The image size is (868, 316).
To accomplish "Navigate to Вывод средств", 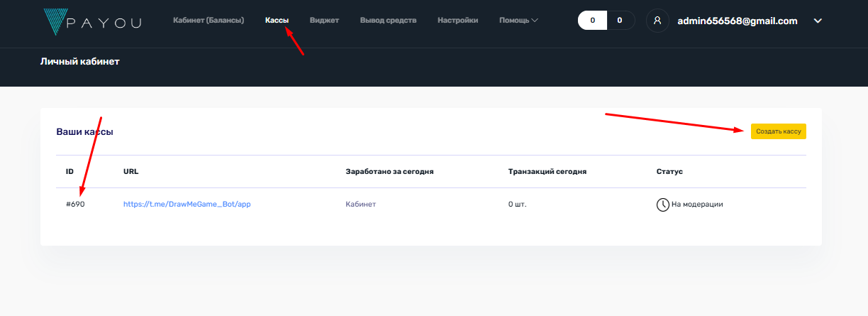I will point(388,21).
